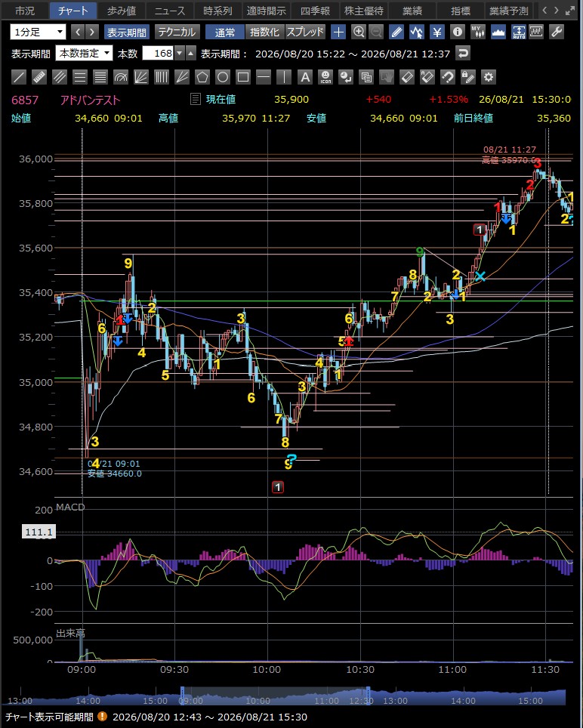This screenshot has height=728, width=583.
Task: Open the 業績予測 tab
Action: click(x=509, y=11)
